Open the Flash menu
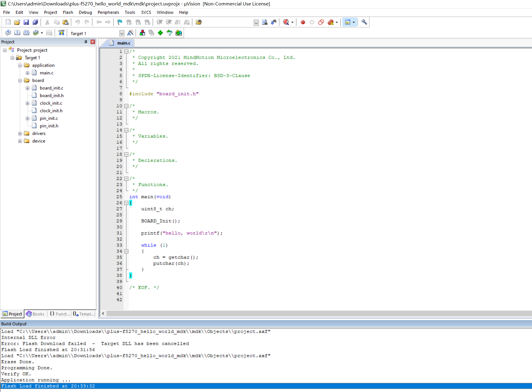The width and height of the screenshot is (532, 392). [x=68, y=12]
